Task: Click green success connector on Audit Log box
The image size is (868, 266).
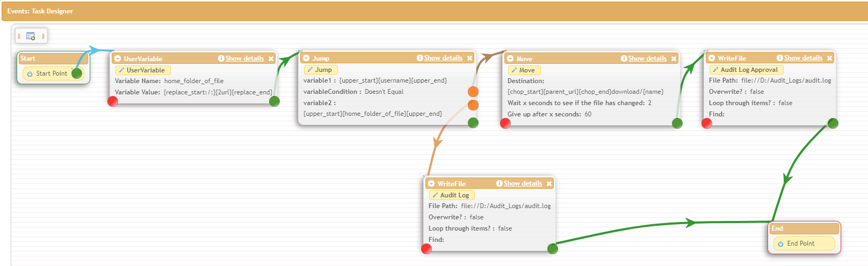Action: tap(553, 248)
